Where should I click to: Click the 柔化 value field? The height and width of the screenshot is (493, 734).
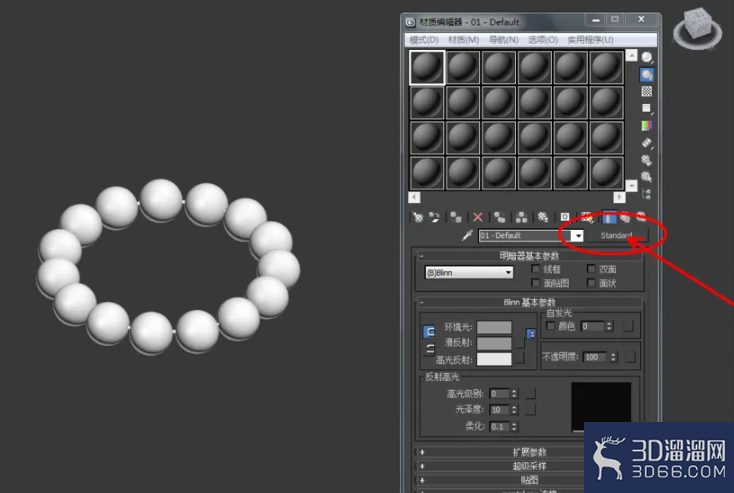pos(500,427)
